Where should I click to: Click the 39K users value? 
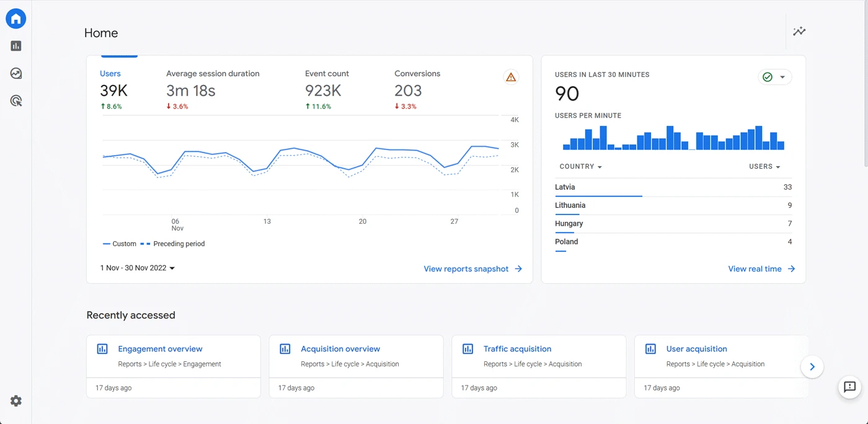point(113,91)
